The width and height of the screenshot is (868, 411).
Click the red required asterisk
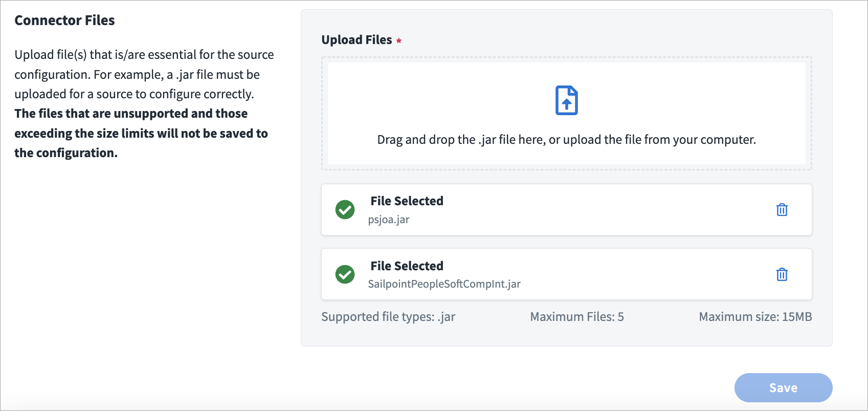pyautogui.click(x=399, y=41)
